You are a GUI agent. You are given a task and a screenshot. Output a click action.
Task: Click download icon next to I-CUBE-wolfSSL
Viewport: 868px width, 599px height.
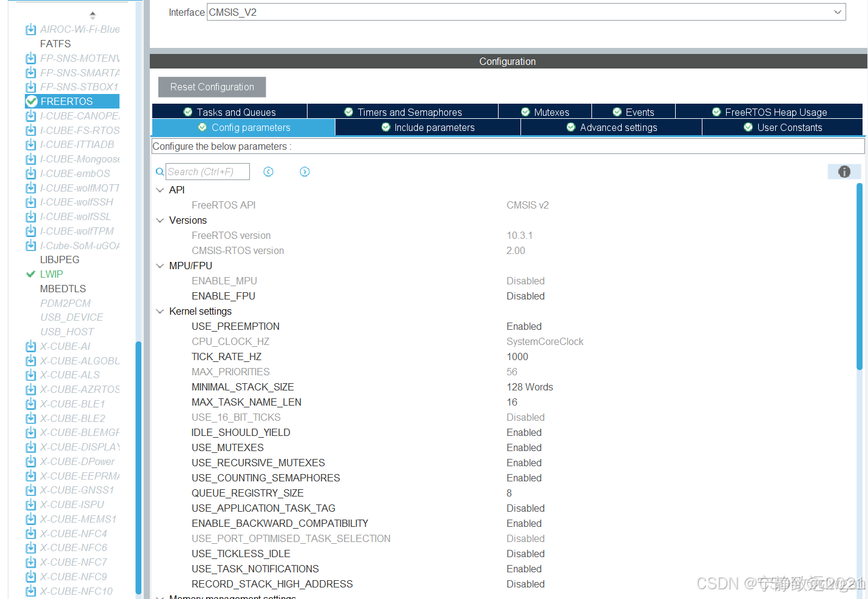31,216
